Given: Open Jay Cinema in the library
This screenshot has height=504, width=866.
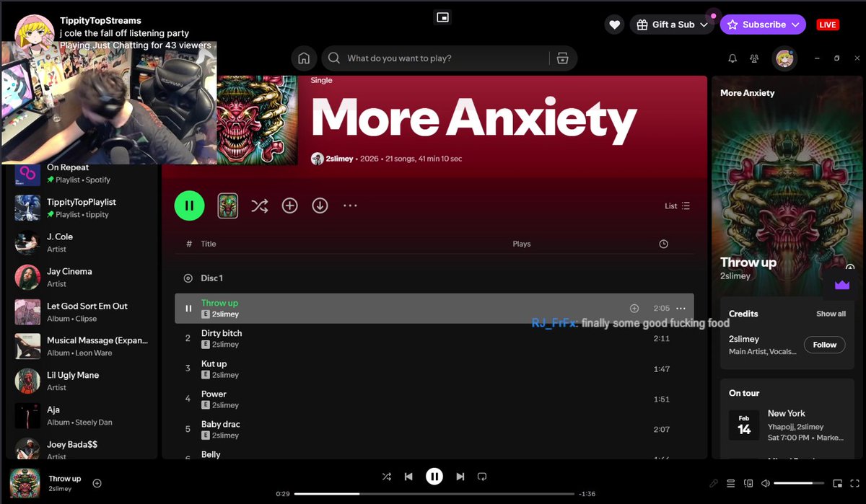Looking at the screenshot, I should [82, 277].
